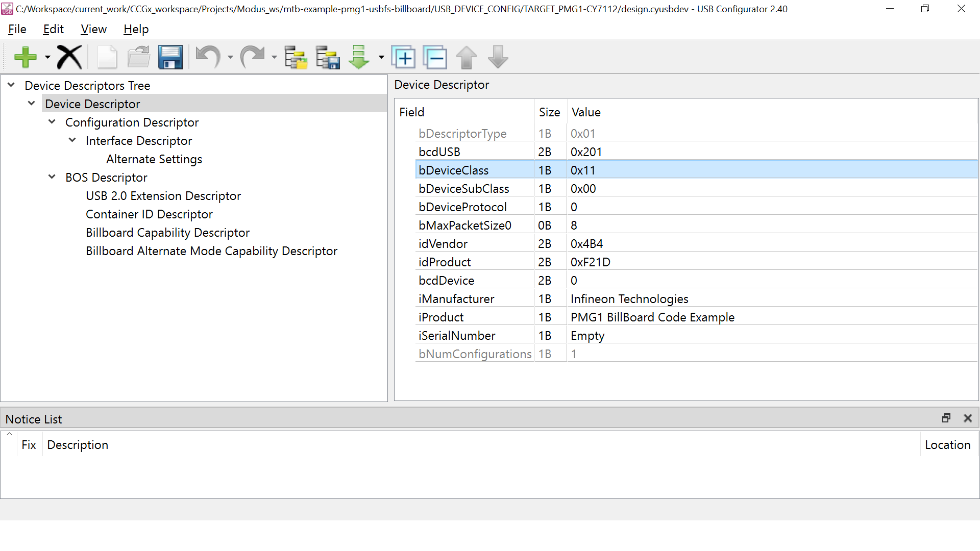Image resolution: width=980 pixels, height=551 pixels.
Task: Click the bDeviceClass value 0x11
Action: (x=583, y=170)
